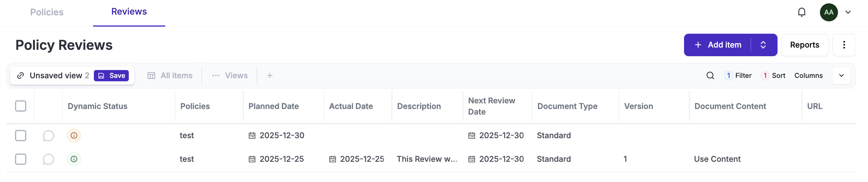Open the Reports button
The image size is (868, 182).
tap(805, 45)
